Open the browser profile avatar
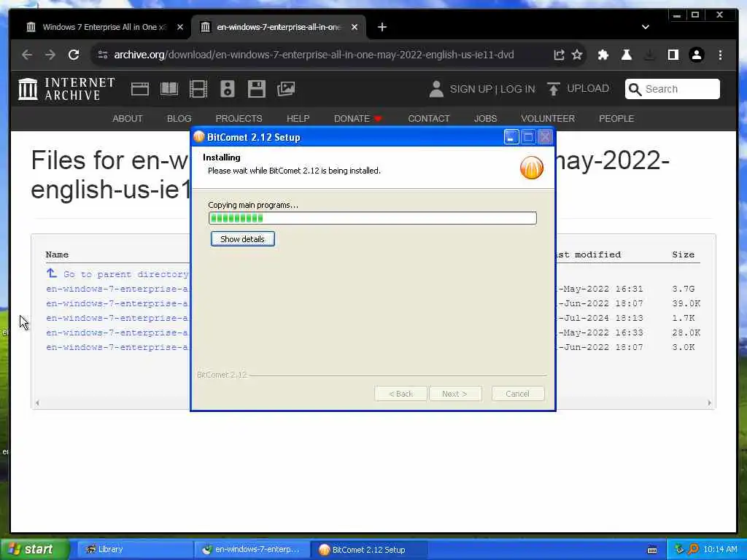 697,55
